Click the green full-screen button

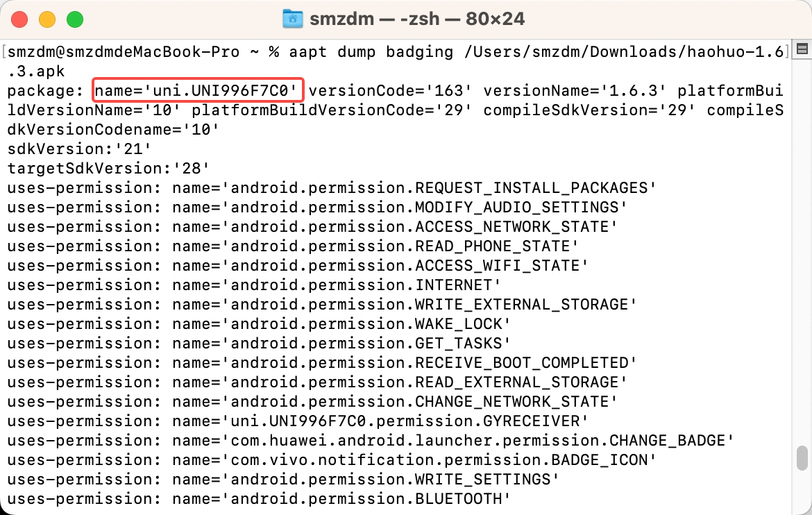tap(75, 19)
